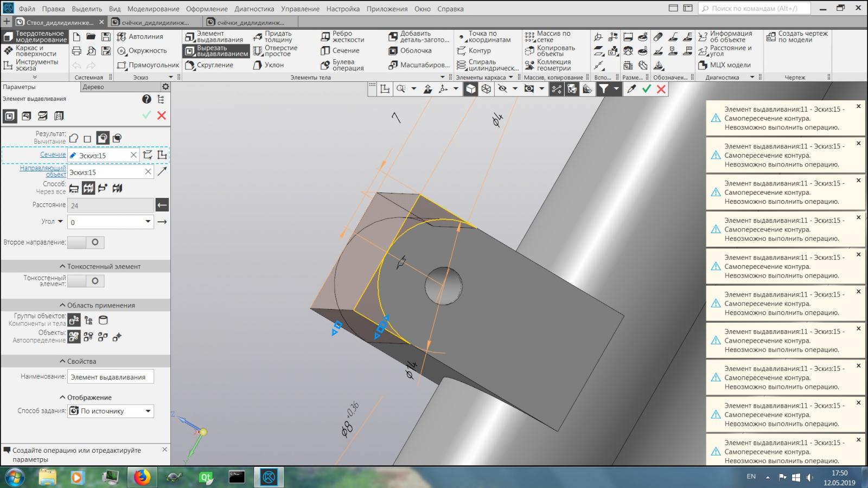Open Информация об объекте diagnostic
Image resolution: width=868 pixels, height=488 pixels.
click(725, 36)
